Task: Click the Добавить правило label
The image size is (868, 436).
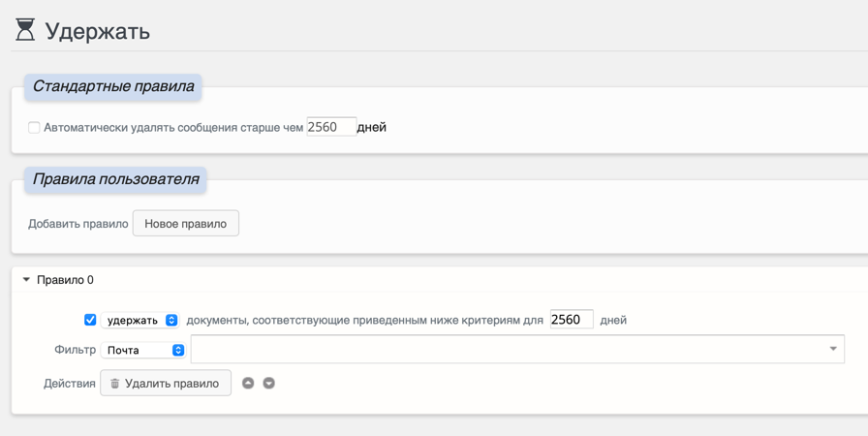Action: click(x=77, y=224)
